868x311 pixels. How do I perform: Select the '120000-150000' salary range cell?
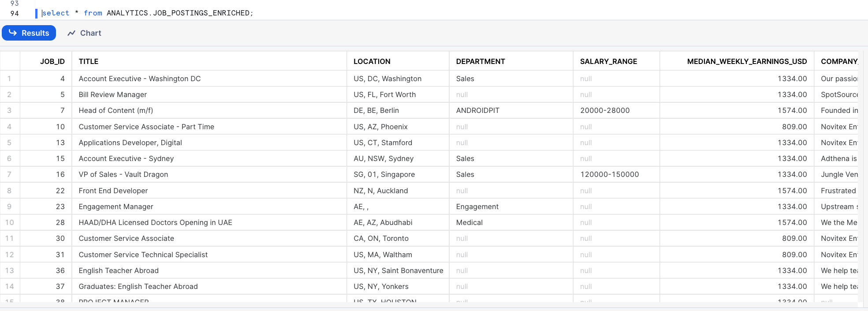coord(609,175)
